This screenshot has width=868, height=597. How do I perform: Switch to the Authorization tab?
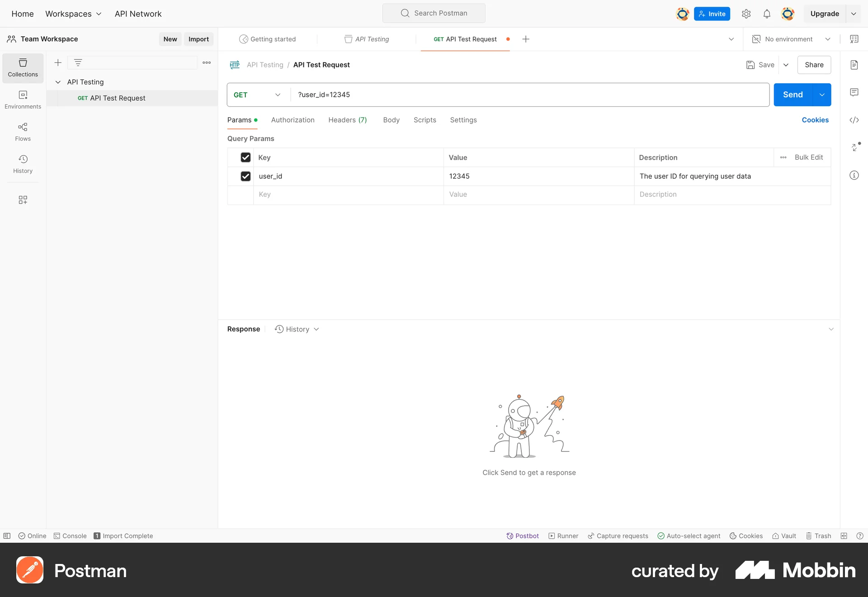[x=292, y=120]
